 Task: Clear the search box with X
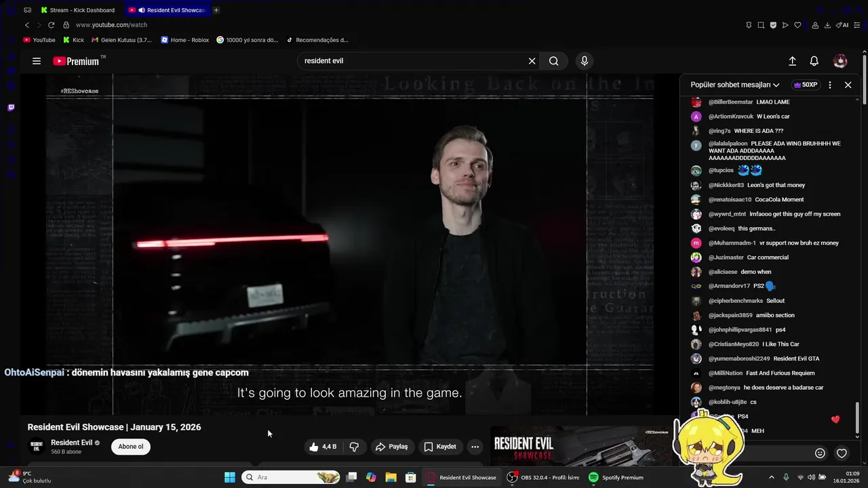pos(532,61)
